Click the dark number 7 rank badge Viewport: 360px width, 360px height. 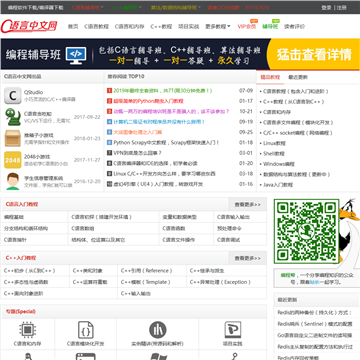(109, 153)
